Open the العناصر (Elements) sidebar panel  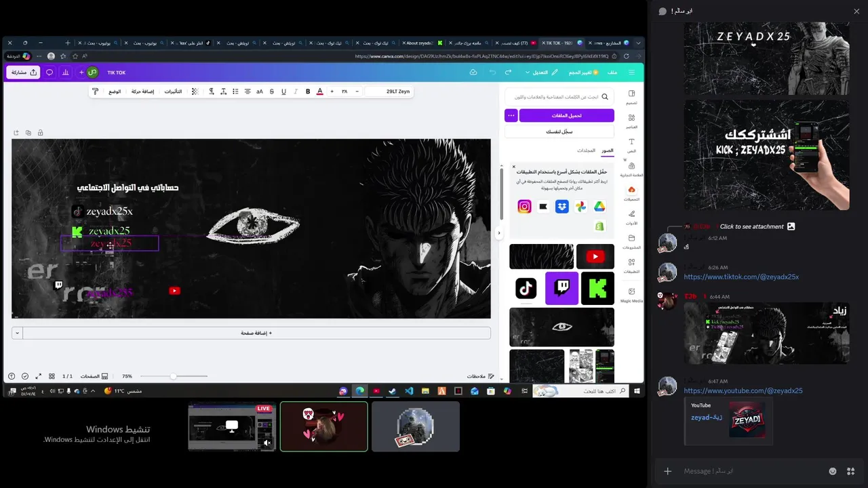click(x=631, y=121)
